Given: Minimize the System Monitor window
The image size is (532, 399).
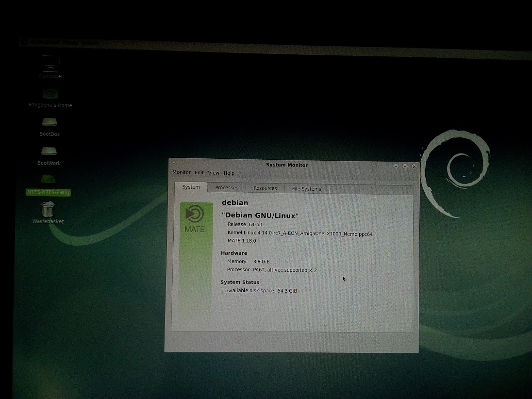Looking at the screenshot, I should [396, 166].
